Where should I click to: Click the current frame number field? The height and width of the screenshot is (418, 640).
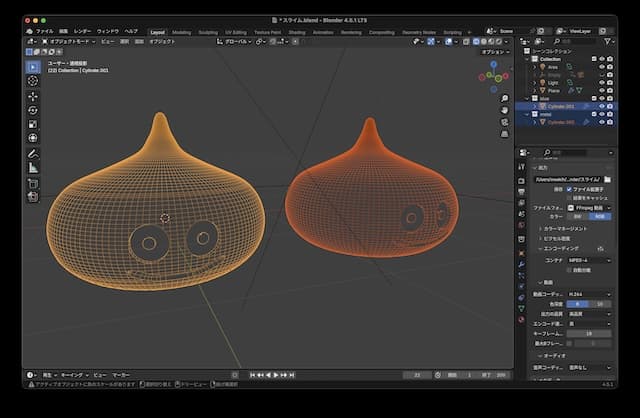point(417,375)
